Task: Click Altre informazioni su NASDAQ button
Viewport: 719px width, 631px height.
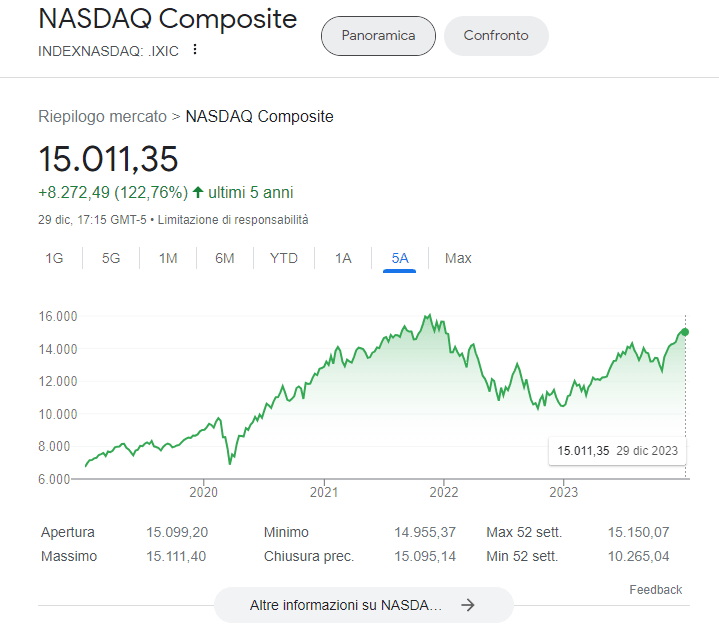Action: [345, 605]
